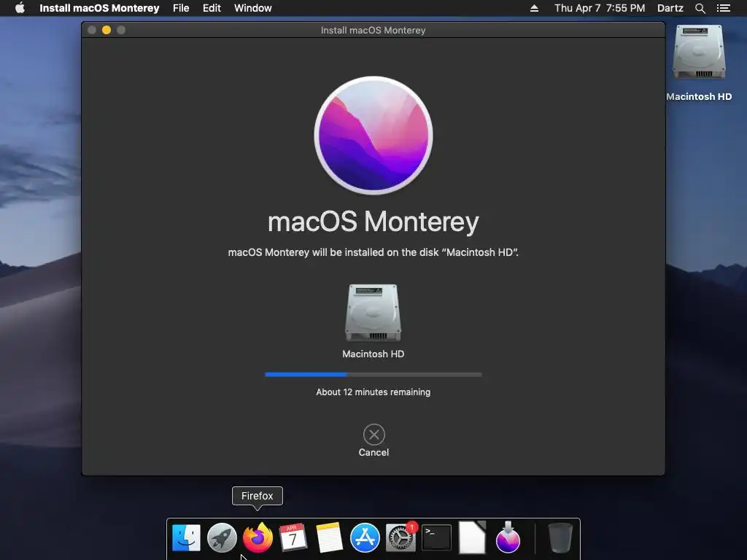Viewport: 747px width, 560px height.
Task: Open Calendar app in the Dock
Action: pos(293,537)
